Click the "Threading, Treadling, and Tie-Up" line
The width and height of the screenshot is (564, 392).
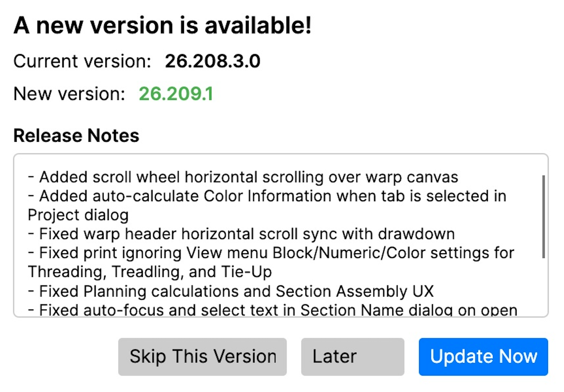[x=150, y=272]
